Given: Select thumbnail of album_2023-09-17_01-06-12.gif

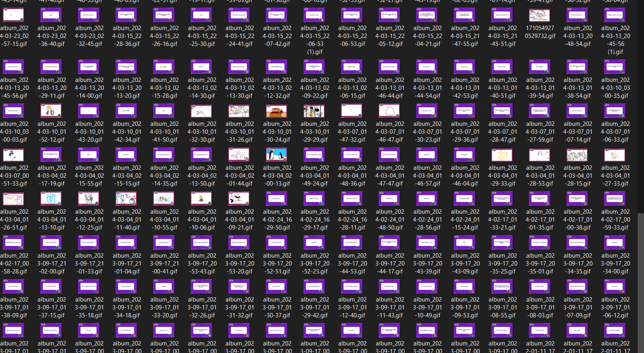Looking at the screenshot, I should click(x=615, y=287).
